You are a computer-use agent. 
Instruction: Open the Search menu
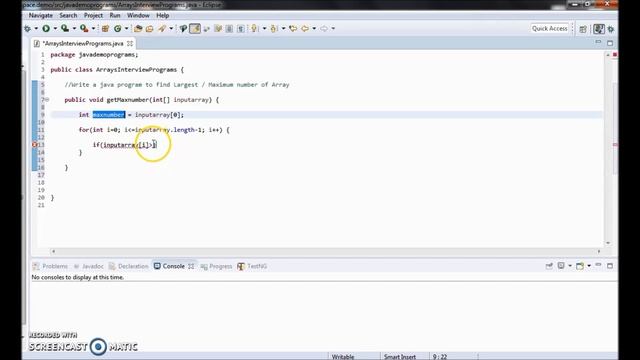[x=68, y=16]
